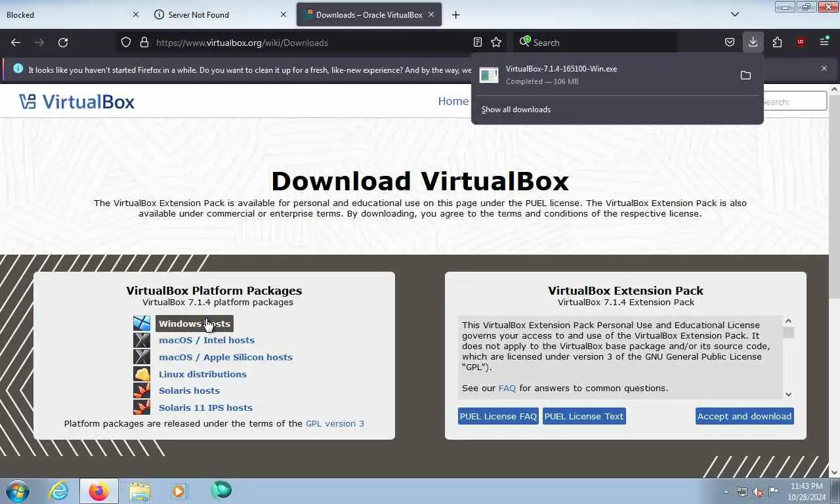Close the Server Not Found tab
840x504 pixels.
click(x=283, y=14)
